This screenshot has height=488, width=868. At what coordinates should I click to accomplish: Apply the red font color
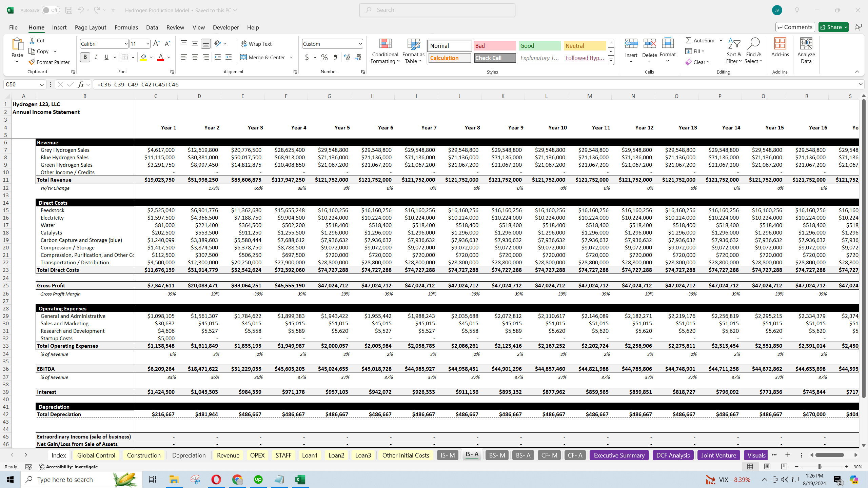(x=161, y=57)
